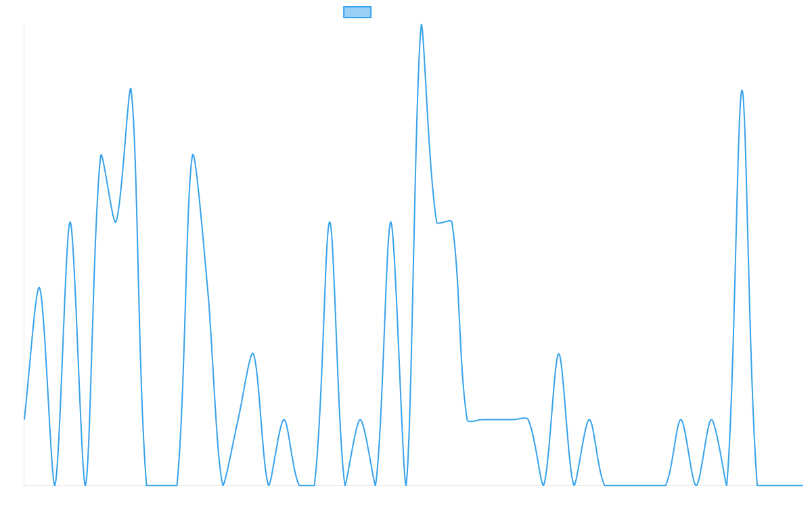Image resolution: width=812 pixels, height=508 pixels.
Task: Click the blue Commits per Week legend swatch
Action: tap(357, 12)
